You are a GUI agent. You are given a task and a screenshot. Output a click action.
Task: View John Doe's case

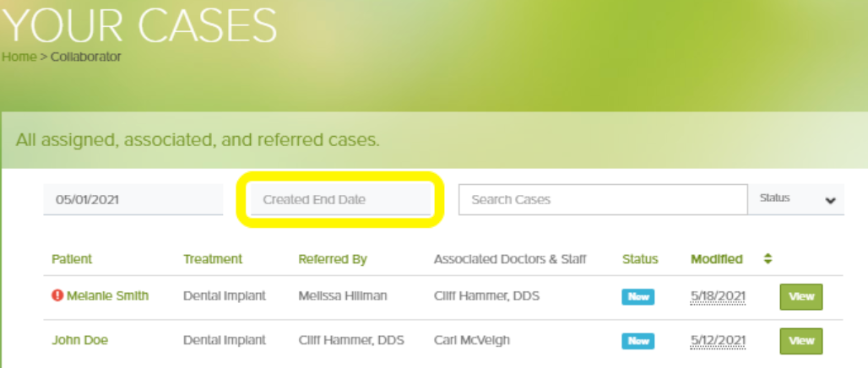800,341
